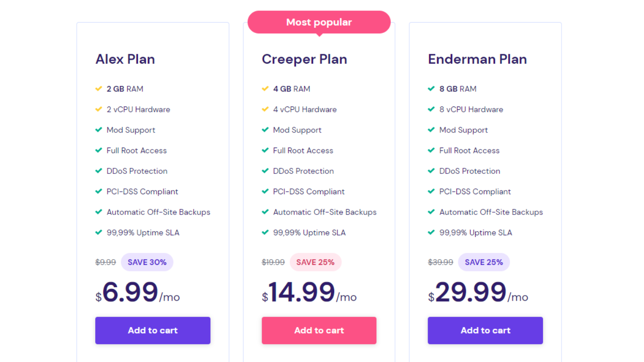The width and height of the screenshot is (644, 362).
Task: Click the Creeper Plan heading
Action: (x=305, y=59)
